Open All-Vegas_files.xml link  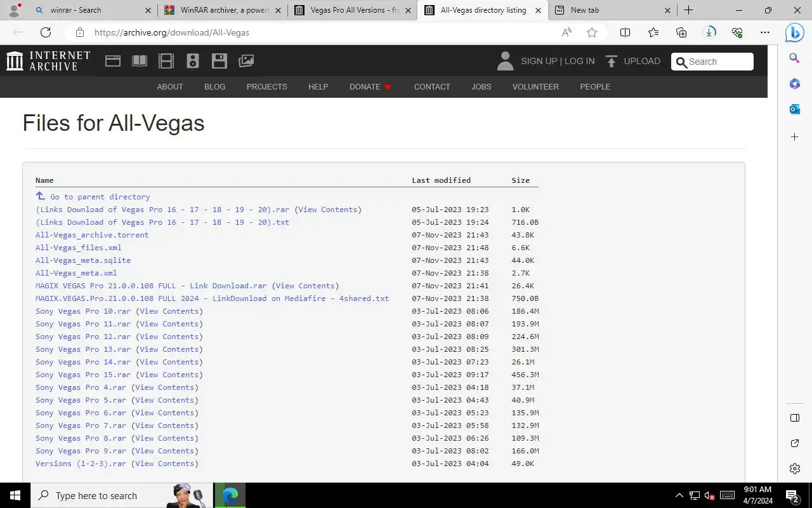[79, 248]
